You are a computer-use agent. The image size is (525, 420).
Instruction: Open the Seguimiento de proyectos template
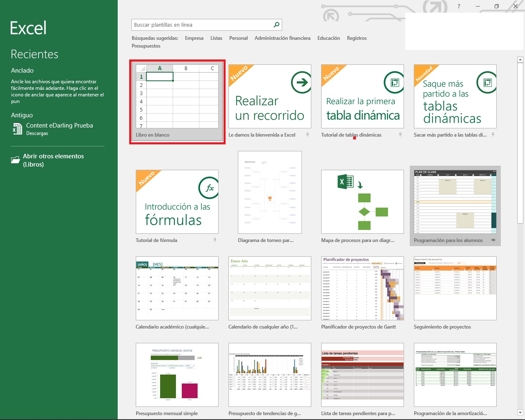tap(455, 288)
